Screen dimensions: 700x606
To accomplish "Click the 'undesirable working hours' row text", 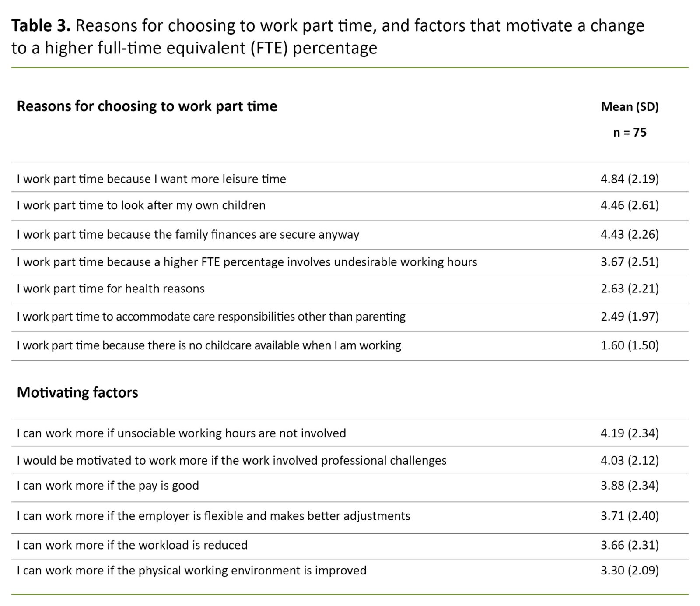I will click(x=247, y=262).
